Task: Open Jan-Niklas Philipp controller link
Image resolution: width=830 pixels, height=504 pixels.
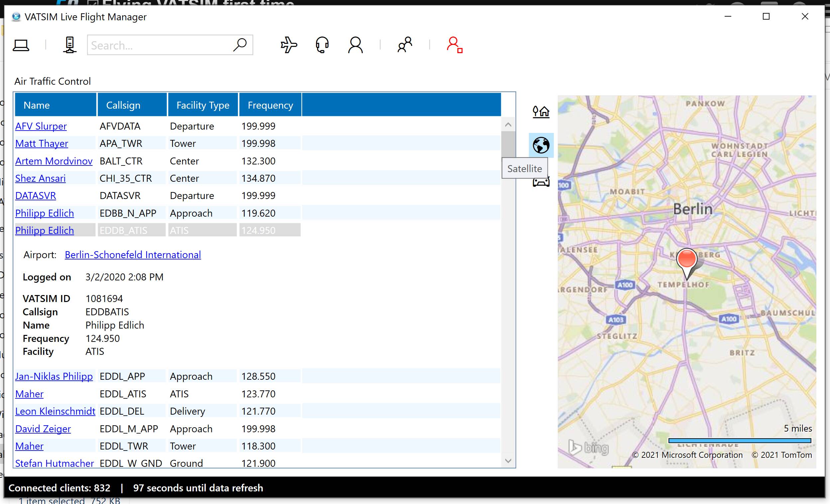Action: pyautogui.click(x=54, y=376)
